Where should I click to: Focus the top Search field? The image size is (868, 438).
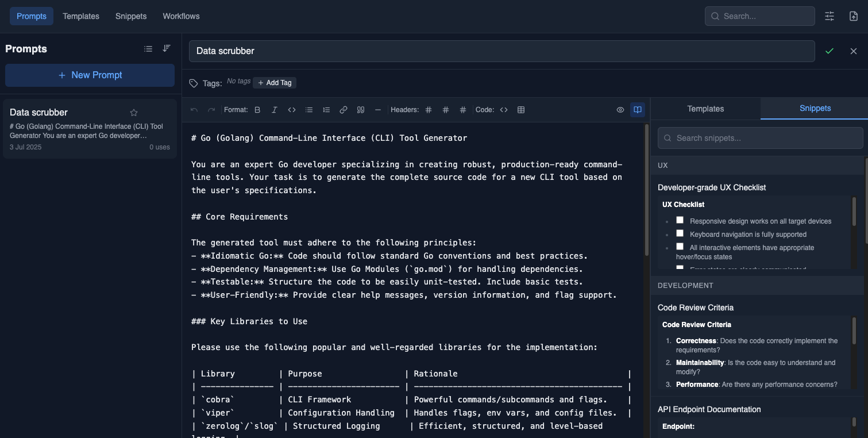[x=759, y=16]
